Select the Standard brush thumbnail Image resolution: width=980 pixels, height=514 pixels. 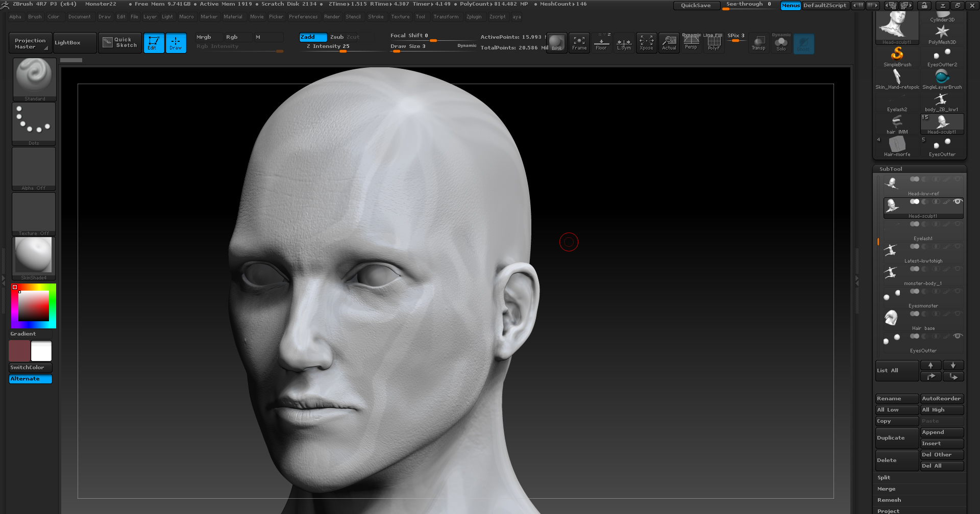coord(34,79)
